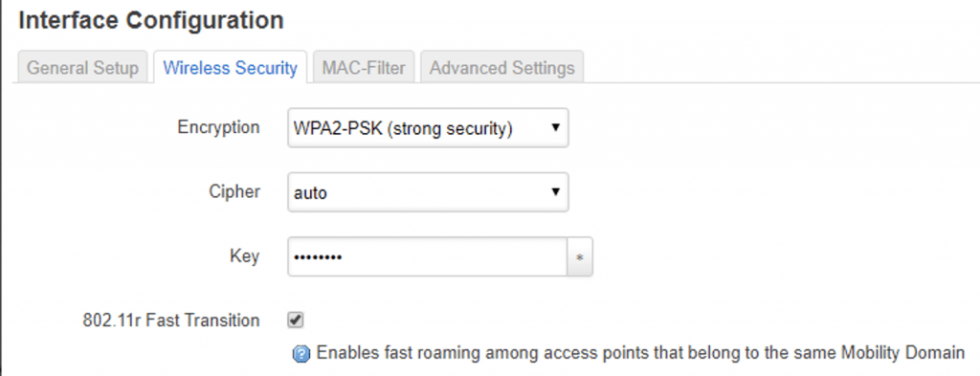This screenshot has height=376, width=980.
Task: Click the Interface Configuration heading
Action: pyautogui.click(x=151, y=21)
